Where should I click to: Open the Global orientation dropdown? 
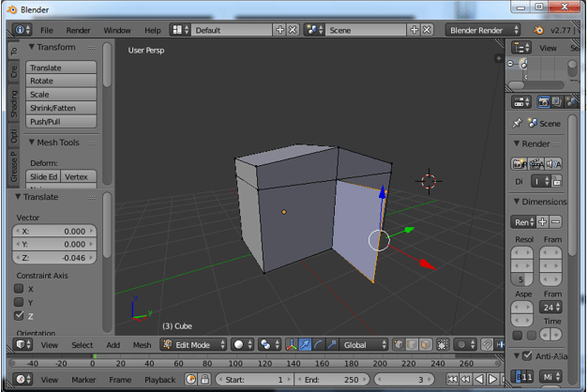coord(364,344)
